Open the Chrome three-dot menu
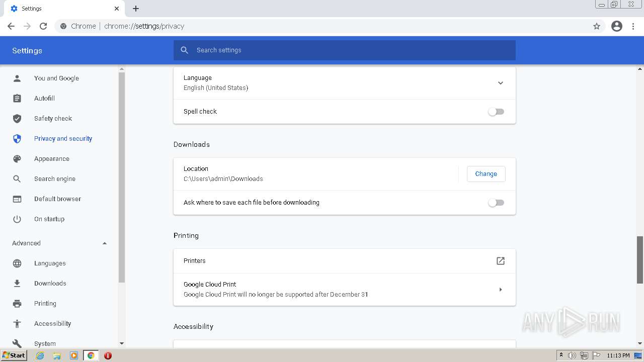The width and height of the screenshot is (644, 362). click(x=633, y=26)
